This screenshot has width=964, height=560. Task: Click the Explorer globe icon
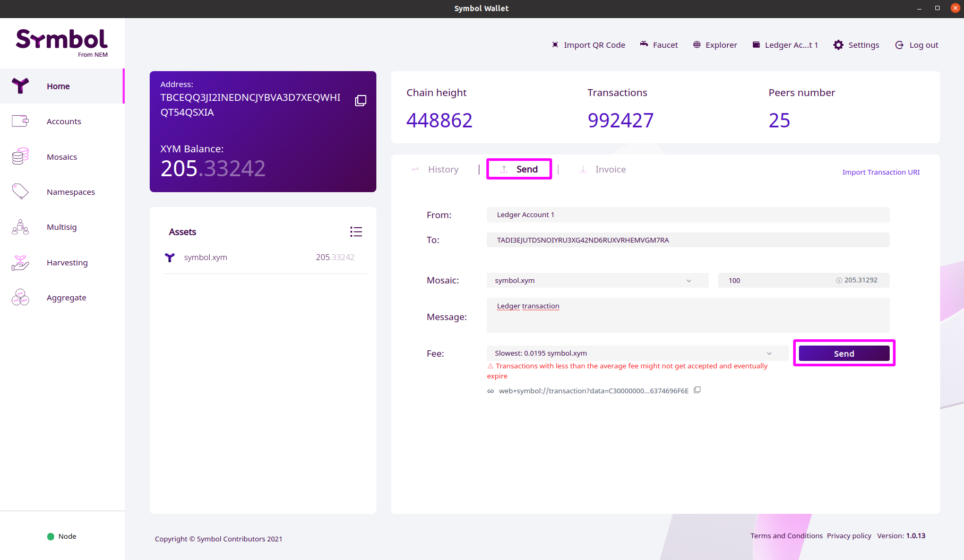coord(697,45)
